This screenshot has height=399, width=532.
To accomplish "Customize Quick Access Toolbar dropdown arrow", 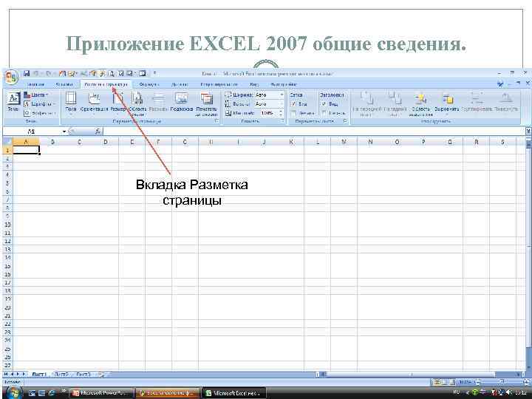I will coord(154,73).
